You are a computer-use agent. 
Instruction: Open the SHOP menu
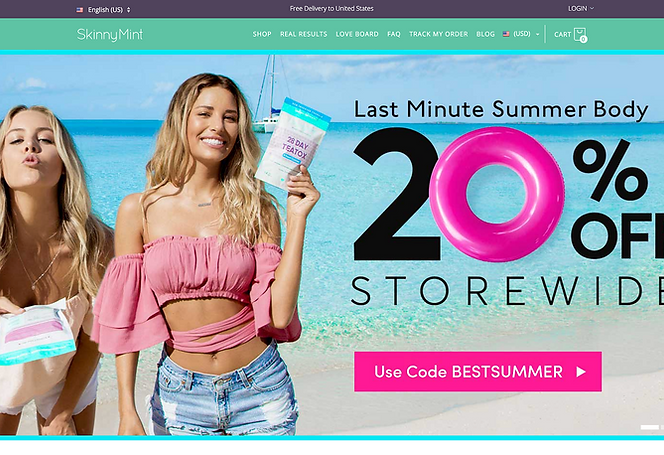262,34
